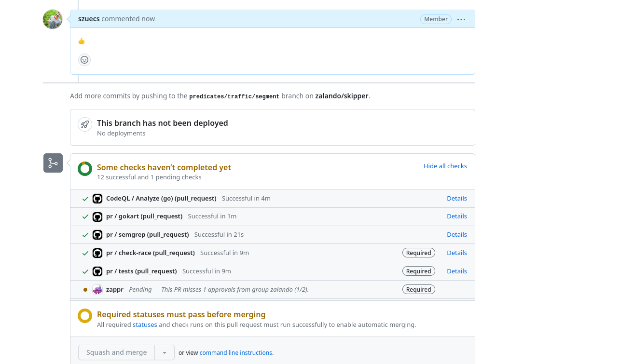Open the predicates/traffic/segment branch link
620x364 pixels.
[x=234, y=96]
